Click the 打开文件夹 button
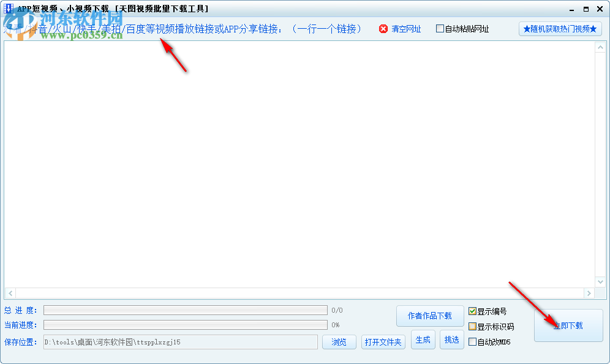The image size is (610, 364). (383, 342)
